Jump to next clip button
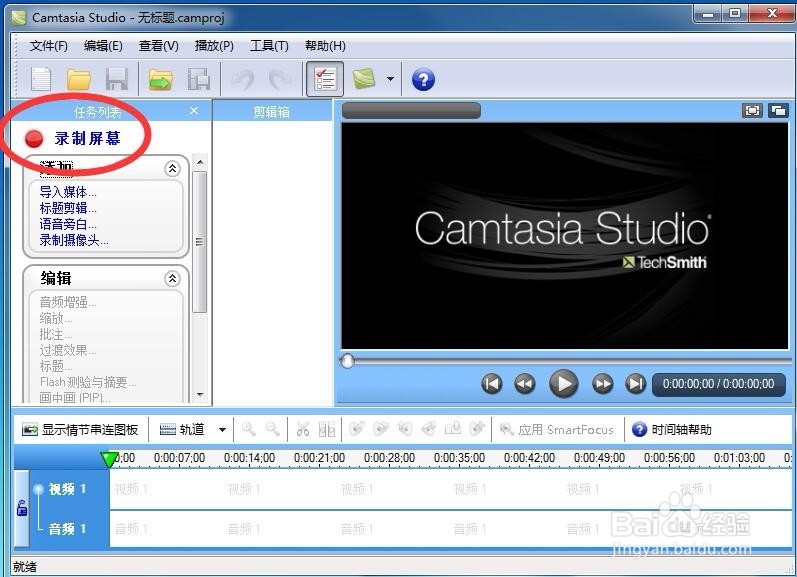The height and width of the screenshot is (577, 797). 635,383
